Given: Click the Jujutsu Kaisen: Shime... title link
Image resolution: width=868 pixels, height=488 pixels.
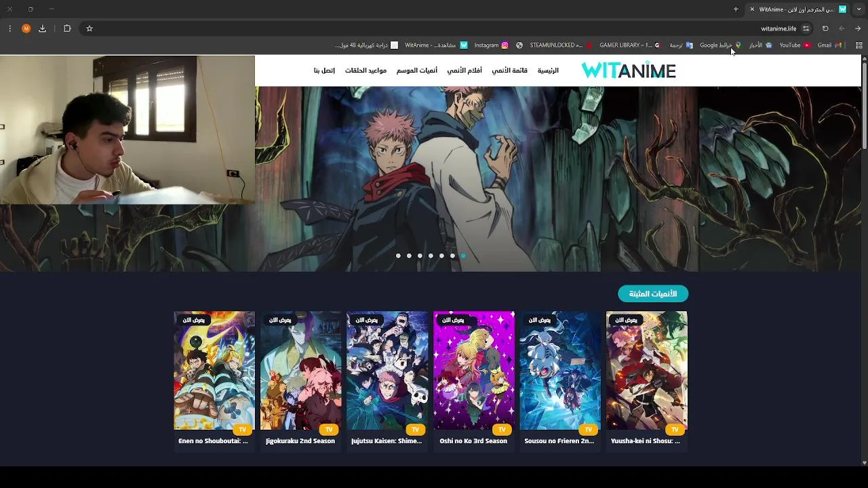Looking at the screenshot, I should 387,441.
